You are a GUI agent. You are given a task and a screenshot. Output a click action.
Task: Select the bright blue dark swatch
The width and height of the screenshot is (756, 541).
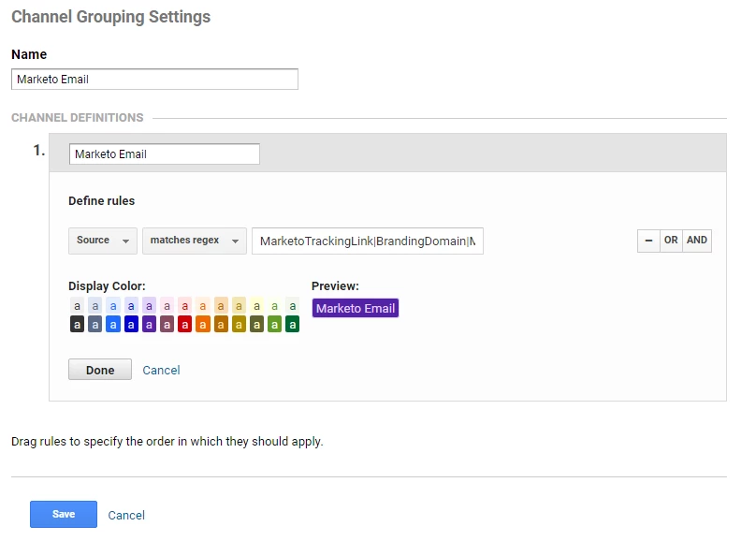coord(113,325)
